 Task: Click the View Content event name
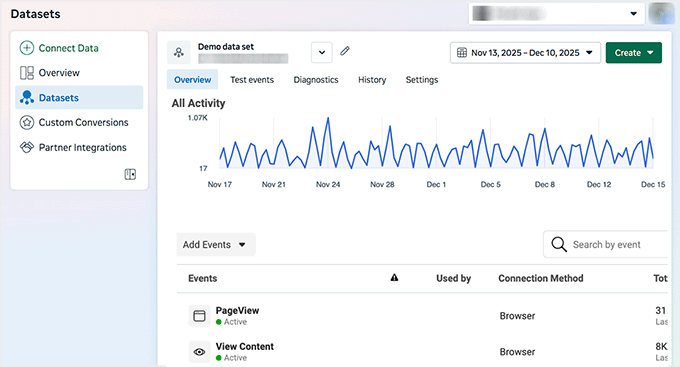(245, 347)
